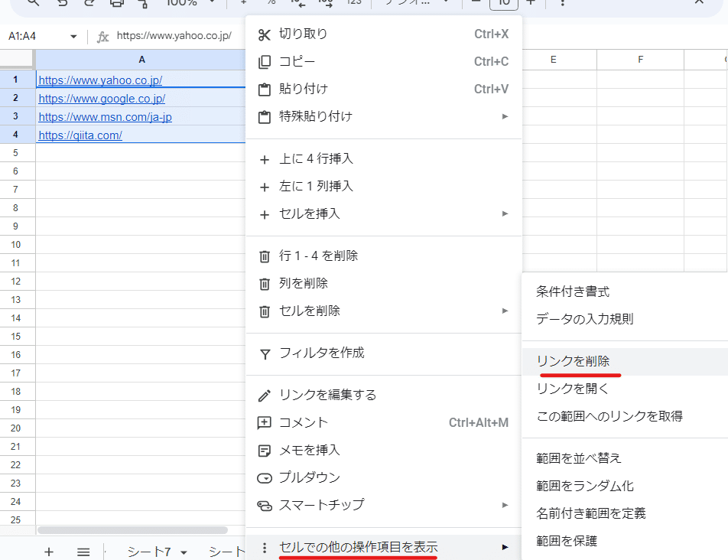728x560 pixels.
Task: Switch to the シート7 tab
Action: pos(149,552)
